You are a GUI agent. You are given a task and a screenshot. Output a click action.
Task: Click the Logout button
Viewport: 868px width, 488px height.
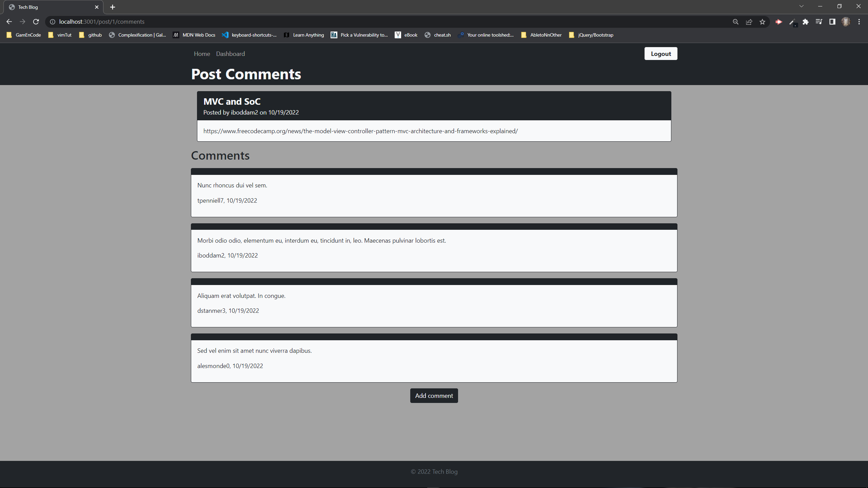[x=660, y=54]
